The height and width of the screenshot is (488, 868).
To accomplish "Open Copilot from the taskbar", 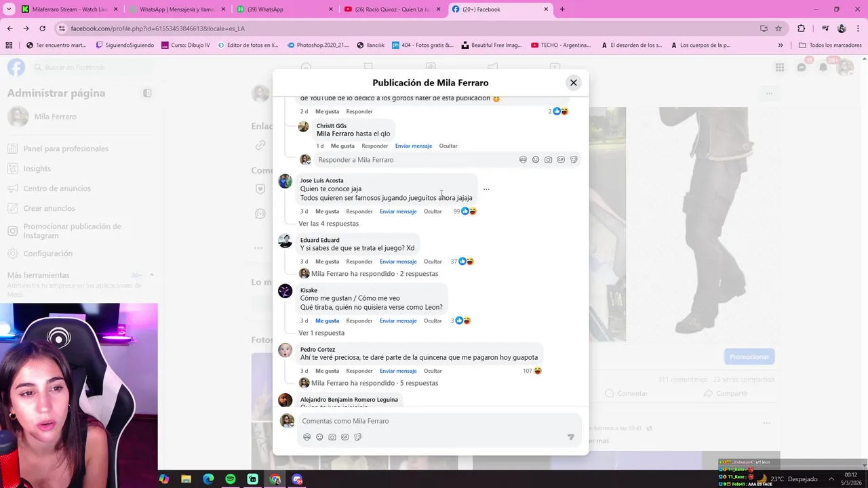I will pos(163,479).
